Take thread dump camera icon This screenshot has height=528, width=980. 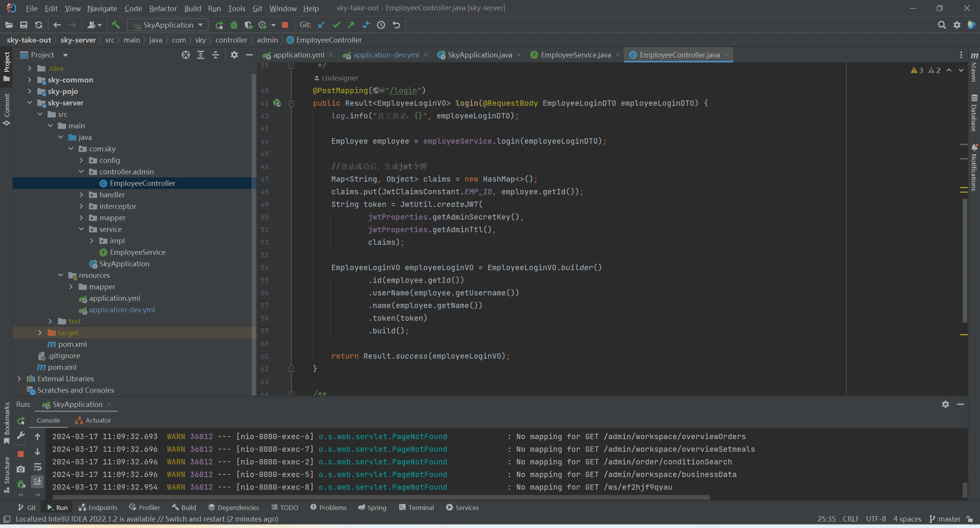click(x=21, y=469)
